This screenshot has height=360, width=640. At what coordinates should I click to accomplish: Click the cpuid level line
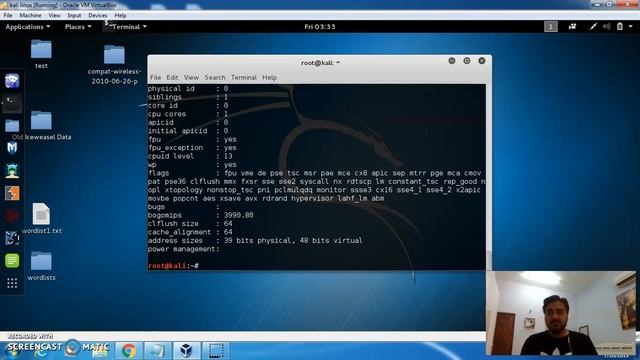tap(190, 156)
